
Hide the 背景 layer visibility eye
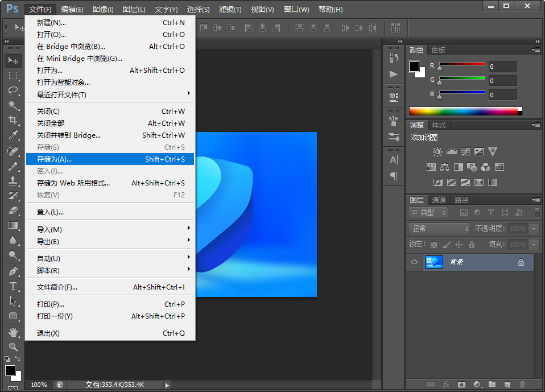[414, 262]
